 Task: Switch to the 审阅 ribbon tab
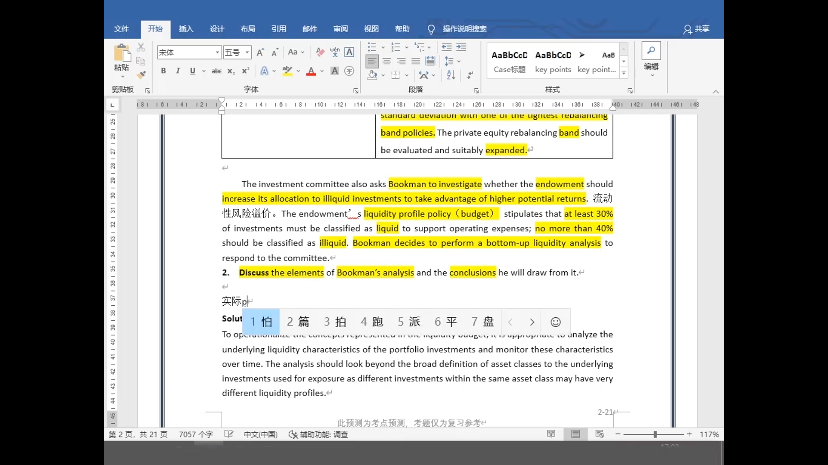(x=341, y=29)
